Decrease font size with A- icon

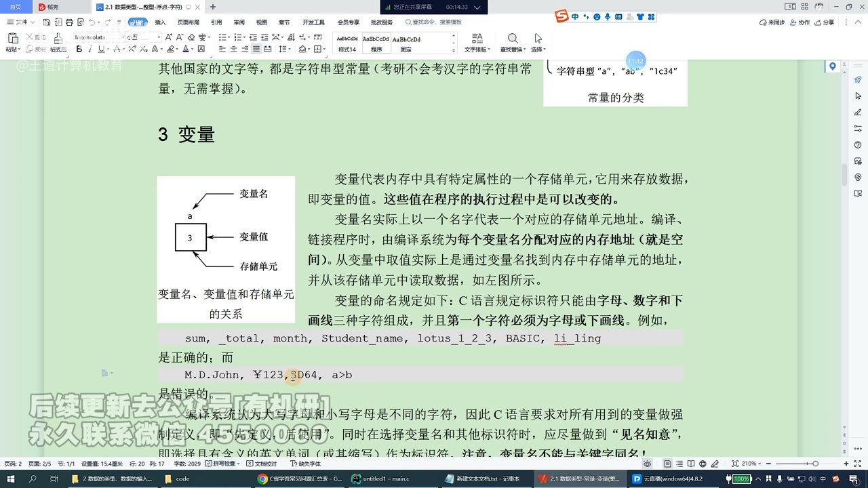180,37
